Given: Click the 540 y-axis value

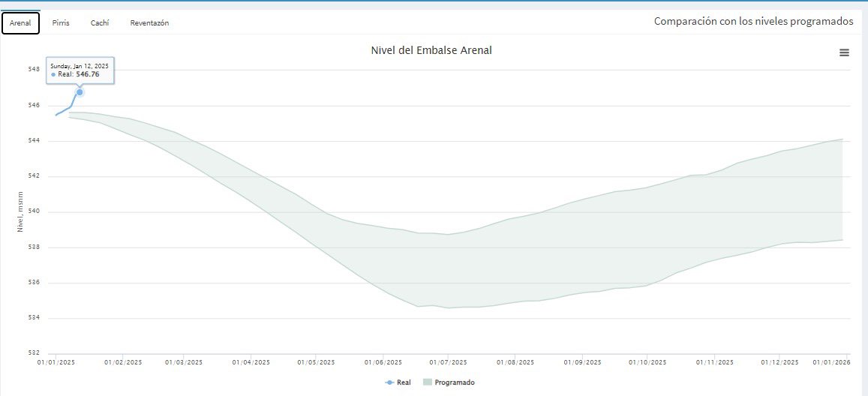Looking at the screenshot, I should [x=33, y=211].
